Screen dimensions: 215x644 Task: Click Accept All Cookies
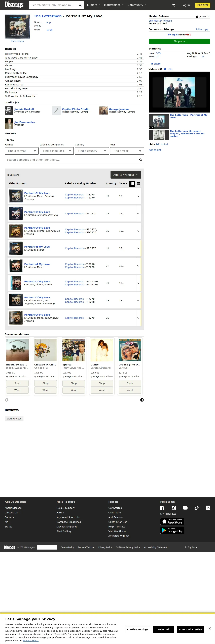point(190,629)
